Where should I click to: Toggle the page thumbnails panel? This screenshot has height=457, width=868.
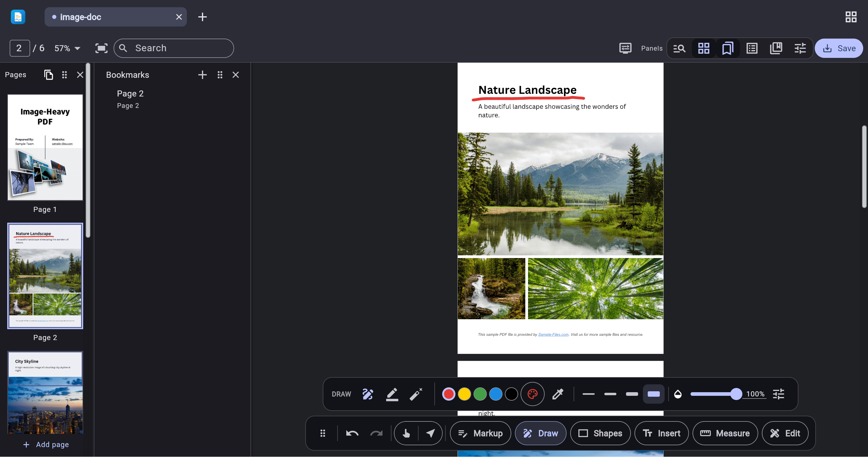tap(703, 48)
